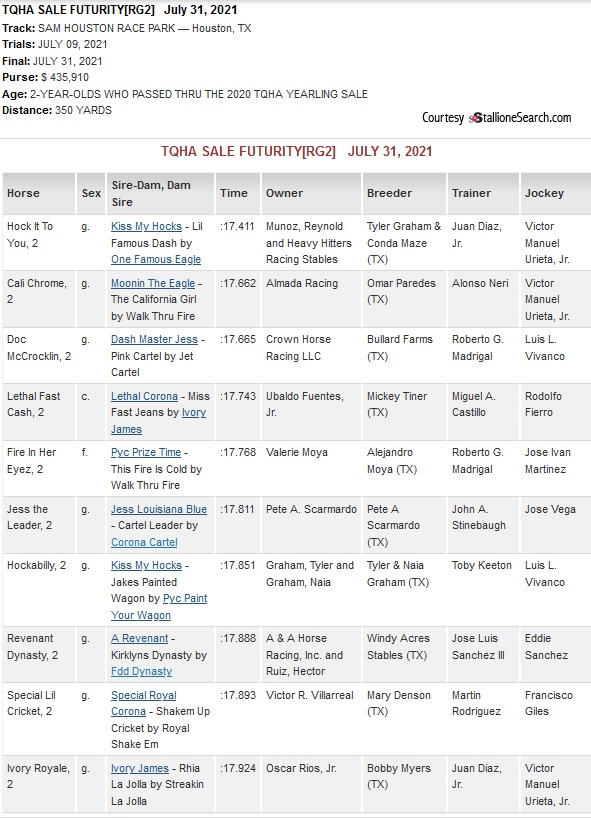The image size is (591, 818).
Task: Open the Fdd Dynasty dam sire link
Action: (141, 671)
